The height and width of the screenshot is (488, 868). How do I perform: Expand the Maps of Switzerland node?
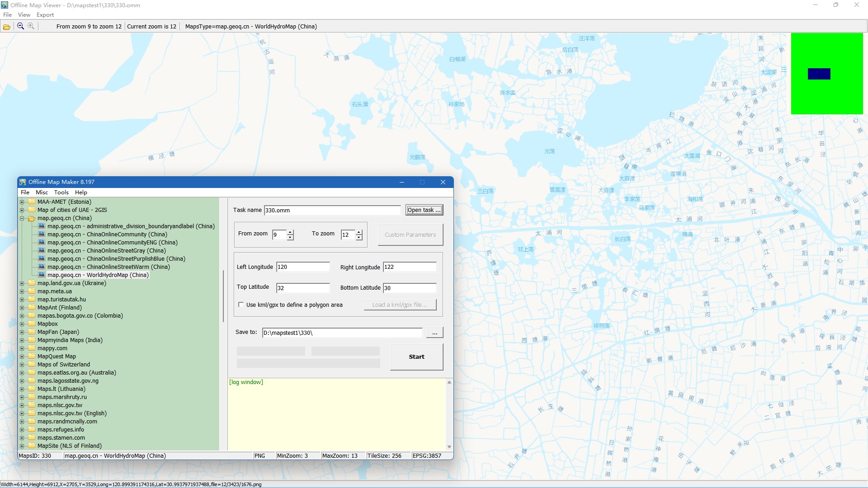tap(22, 365)
